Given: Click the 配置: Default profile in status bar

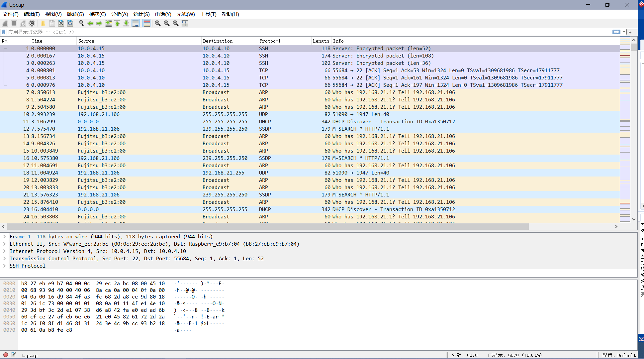Looking at the screenshot, I should click(619, 355).
